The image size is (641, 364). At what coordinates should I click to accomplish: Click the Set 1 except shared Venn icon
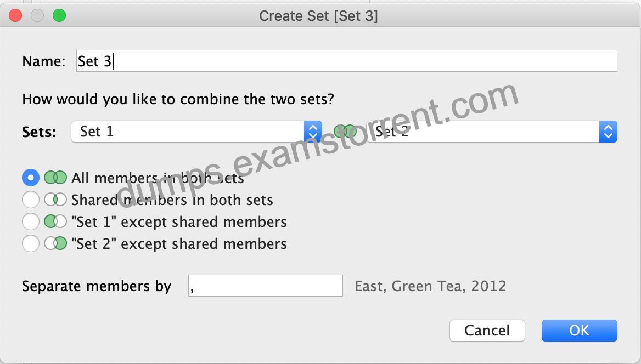(55, 221)
